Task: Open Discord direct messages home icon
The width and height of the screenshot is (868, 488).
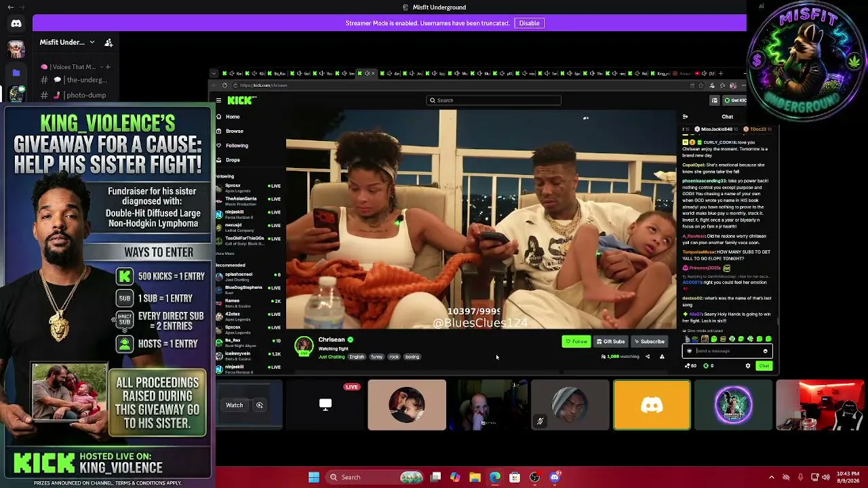Action: (x=16, y=23)
